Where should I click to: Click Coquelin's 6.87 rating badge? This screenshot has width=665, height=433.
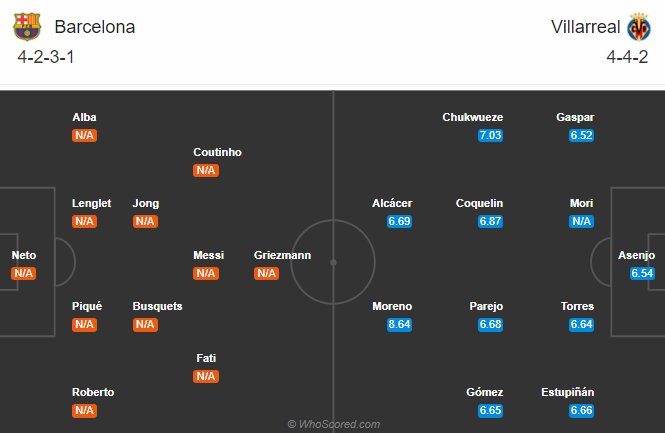click(x=490, y=221)
